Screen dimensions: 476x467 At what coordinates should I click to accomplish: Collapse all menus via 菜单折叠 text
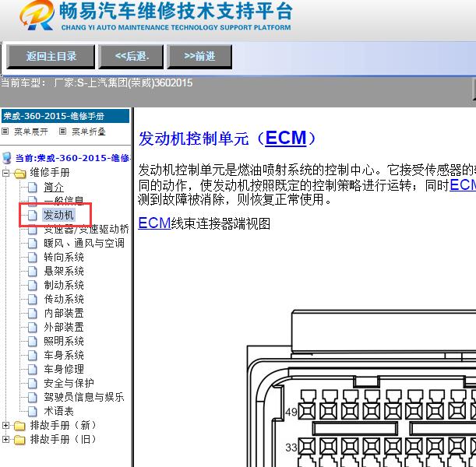(89, 132)
